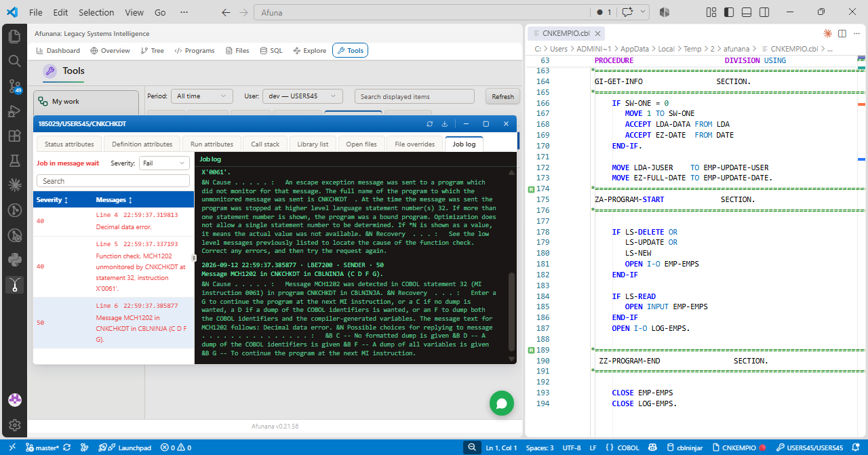Screen dimensions: 868x455
Task: Open the Go menu
Action: (160, 12)
